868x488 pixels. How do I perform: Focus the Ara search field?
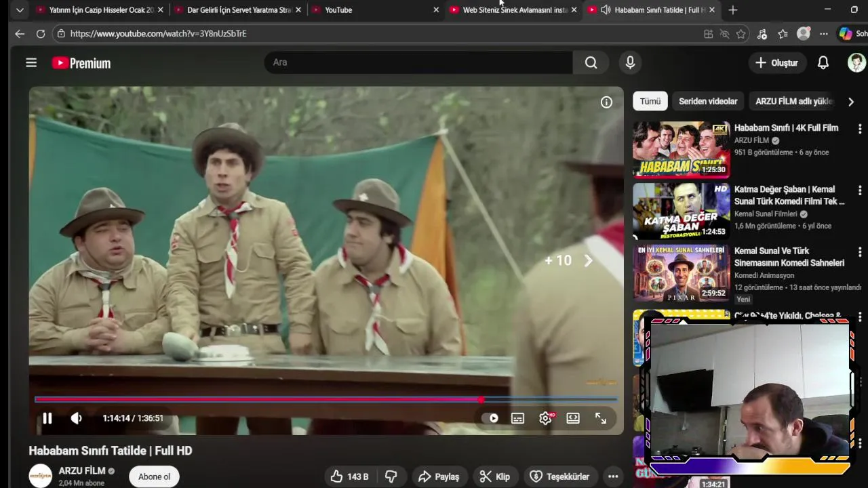click(x=418, y=62)
